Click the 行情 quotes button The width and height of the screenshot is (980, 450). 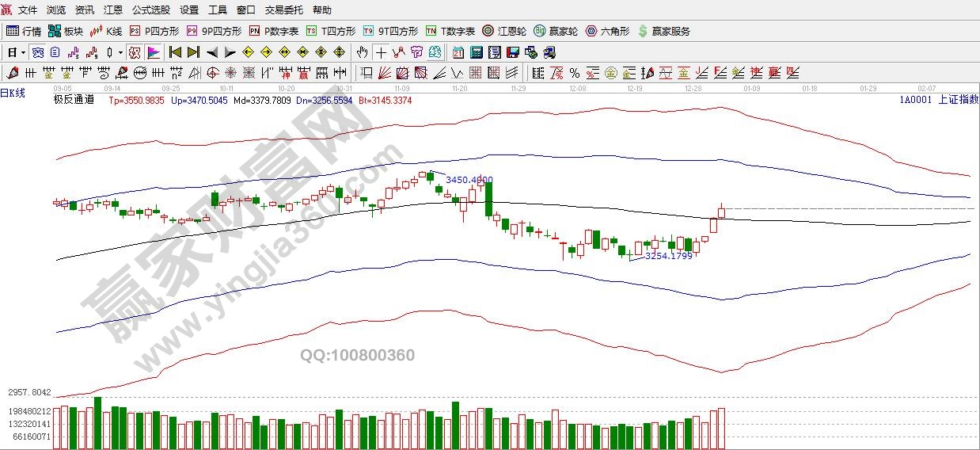24,32
